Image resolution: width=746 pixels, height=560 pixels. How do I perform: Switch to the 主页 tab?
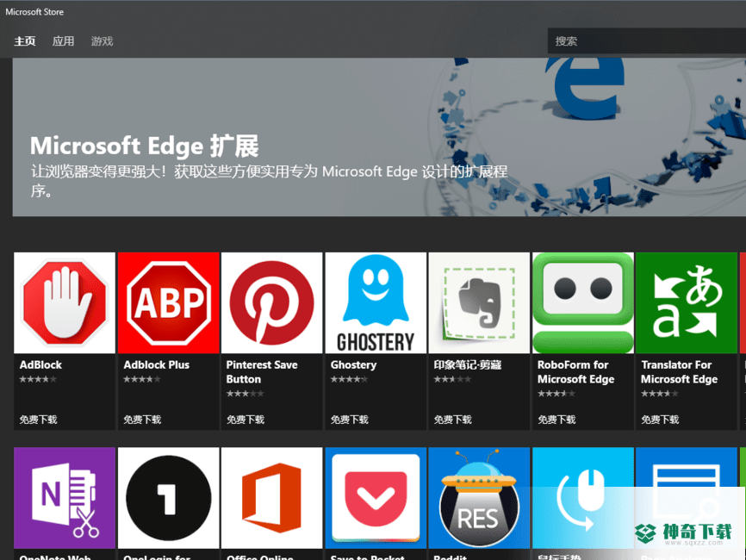click(25, 41)
